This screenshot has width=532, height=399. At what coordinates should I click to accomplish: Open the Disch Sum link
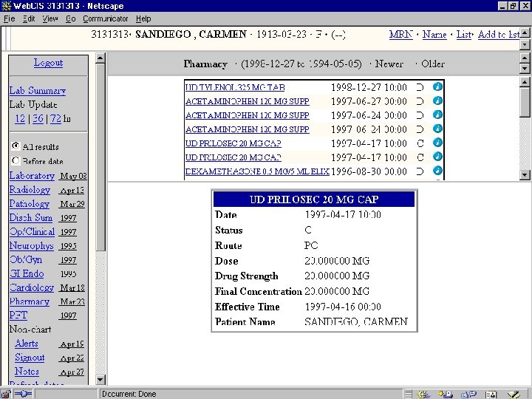pyautogui.click(x=31, y=217)
